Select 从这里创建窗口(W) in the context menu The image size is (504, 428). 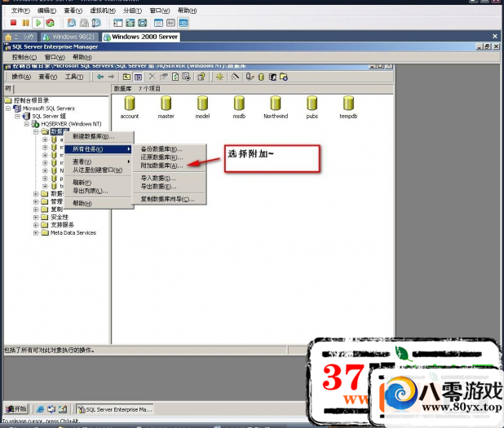pos(99,170)
